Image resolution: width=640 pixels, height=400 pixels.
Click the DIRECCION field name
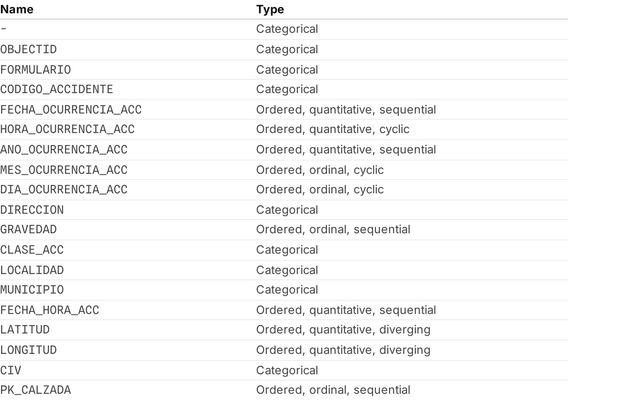(32, 210)
